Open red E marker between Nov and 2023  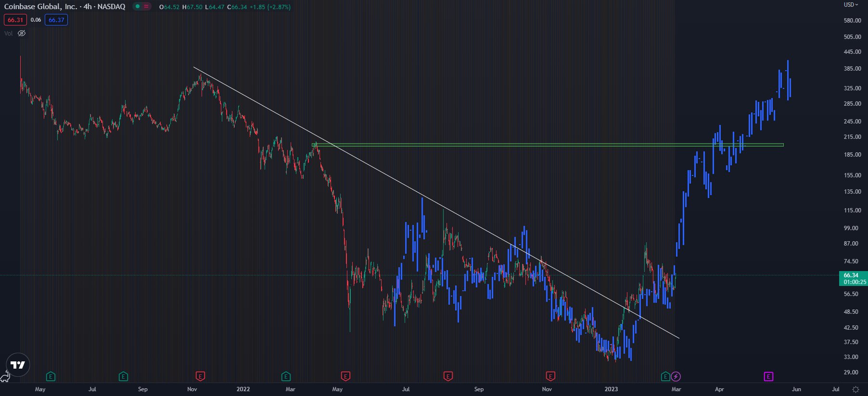[550, 376]
